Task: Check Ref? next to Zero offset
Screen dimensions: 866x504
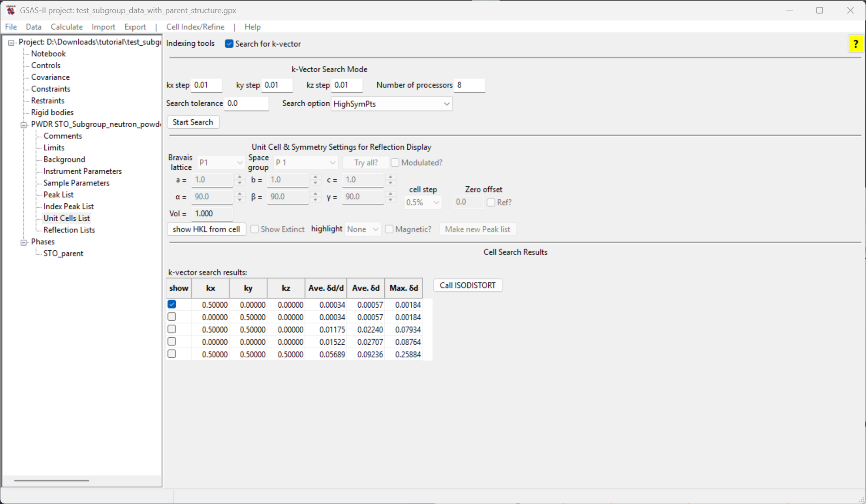Action: [491, 202]
